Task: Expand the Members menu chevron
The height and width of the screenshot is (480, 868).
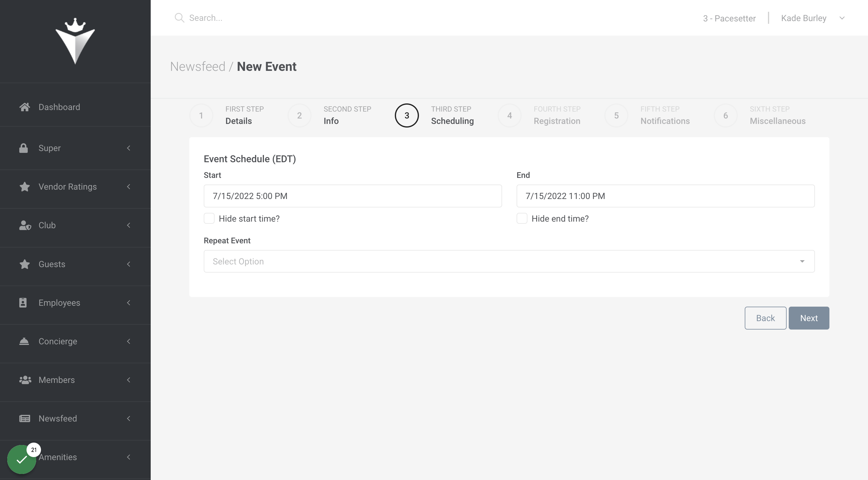Action: 128,380
